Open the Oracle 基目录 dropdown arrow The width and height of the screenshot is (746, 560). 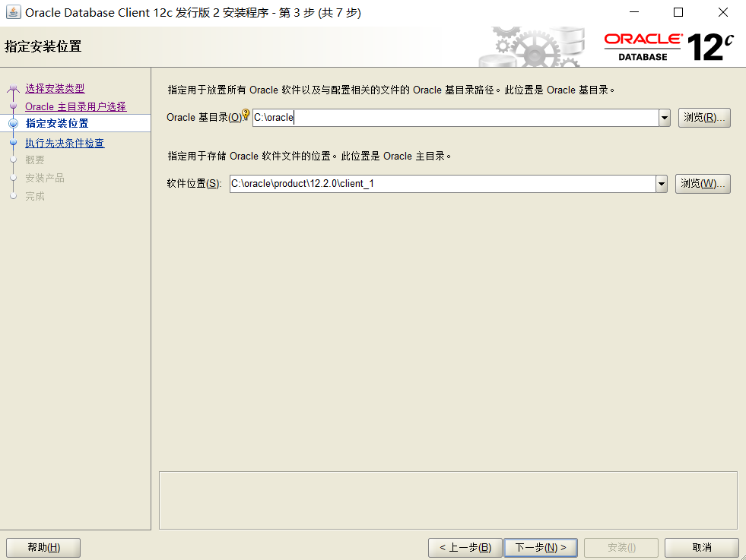tap(665, 118)
